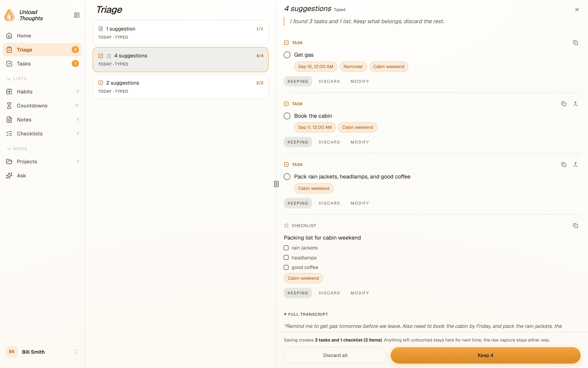Image resolution: width=588 pixels, height=368 pixels.
Task: Click the Sep 10, 12:00 AM date chip
Action: pyautogui.click(x=315, y=67)
